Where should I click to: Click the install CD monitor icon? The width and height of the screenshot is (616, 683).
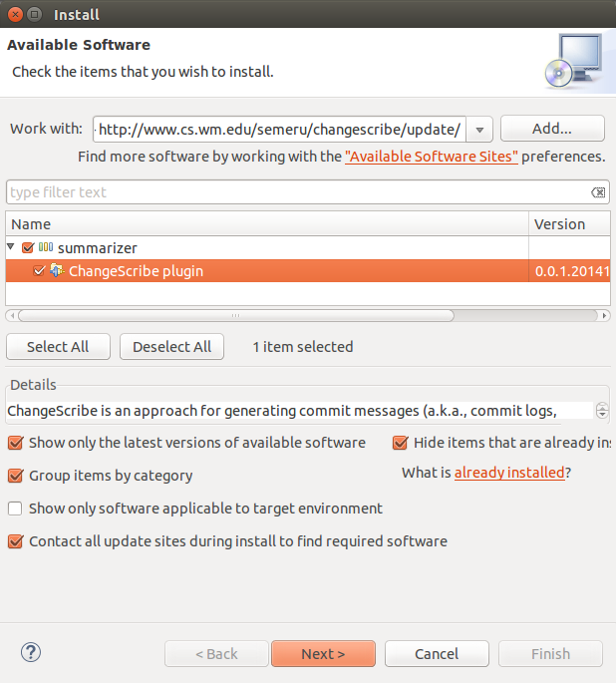click(573, 60)
